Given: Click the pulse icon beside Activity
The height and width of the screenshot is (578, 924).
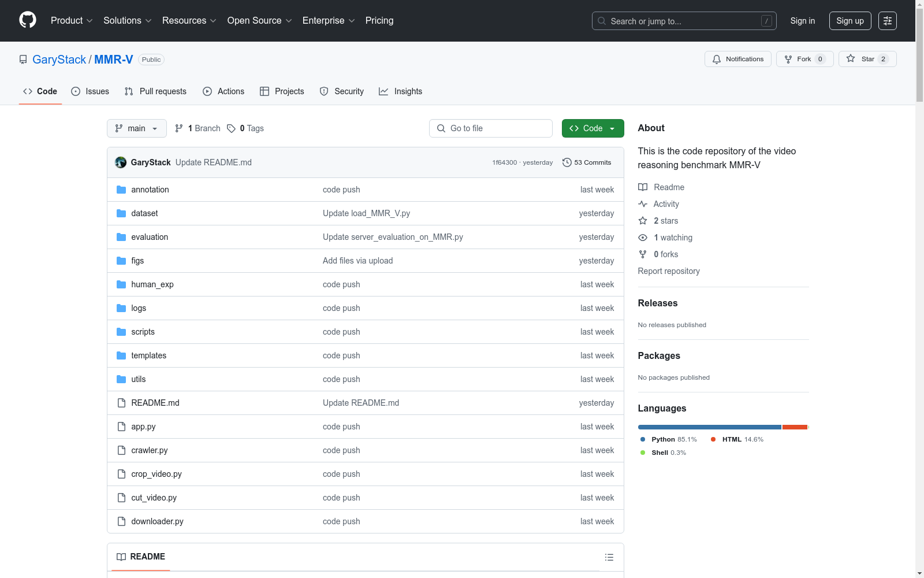Looking at the screenshot, I should pos(643,204).
